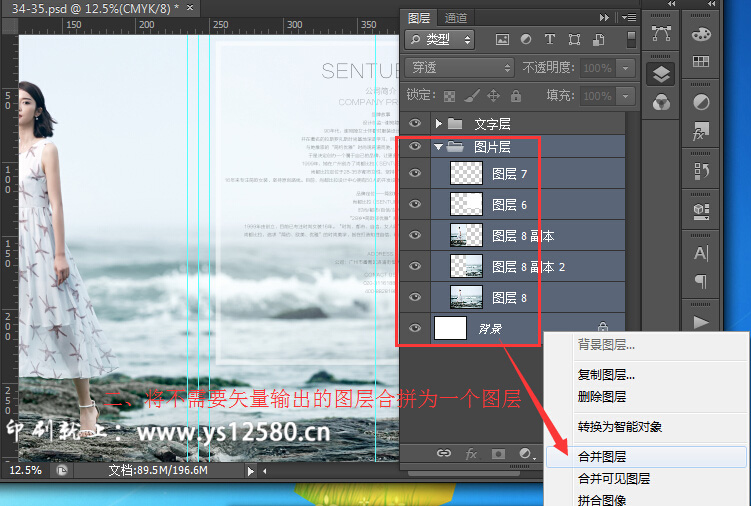The image size is (751, 506).
Task: Switch to the 通道 tab
Action: click(x=455, y=17)
